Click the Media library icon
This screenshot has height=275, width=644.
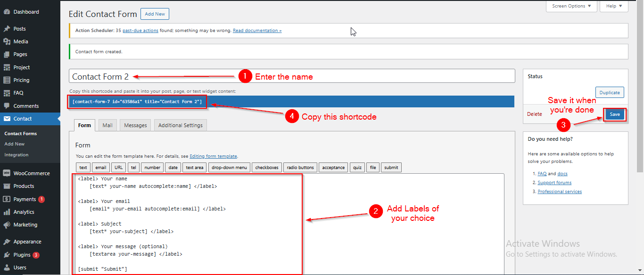pos(7,41)
